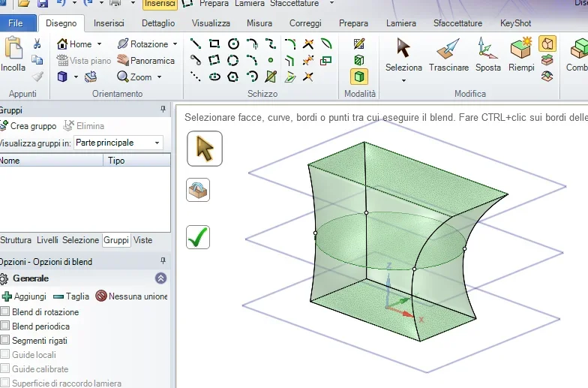Image resolution: width=588 pixels, height=388 pixels.
Task: Open the quick access toolbar customization arrow
Action: 331,3
